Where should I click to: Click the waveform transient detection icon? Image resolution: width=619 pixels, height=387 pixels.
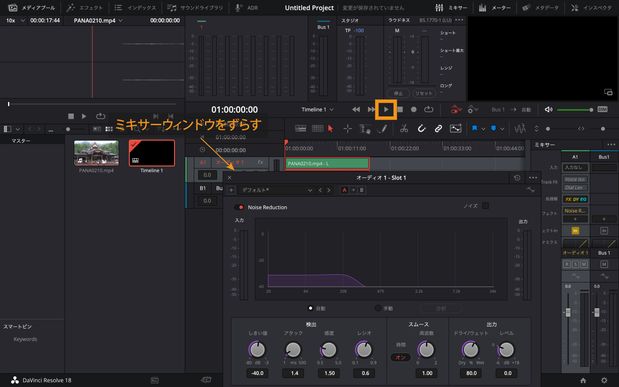pos(520,129)
